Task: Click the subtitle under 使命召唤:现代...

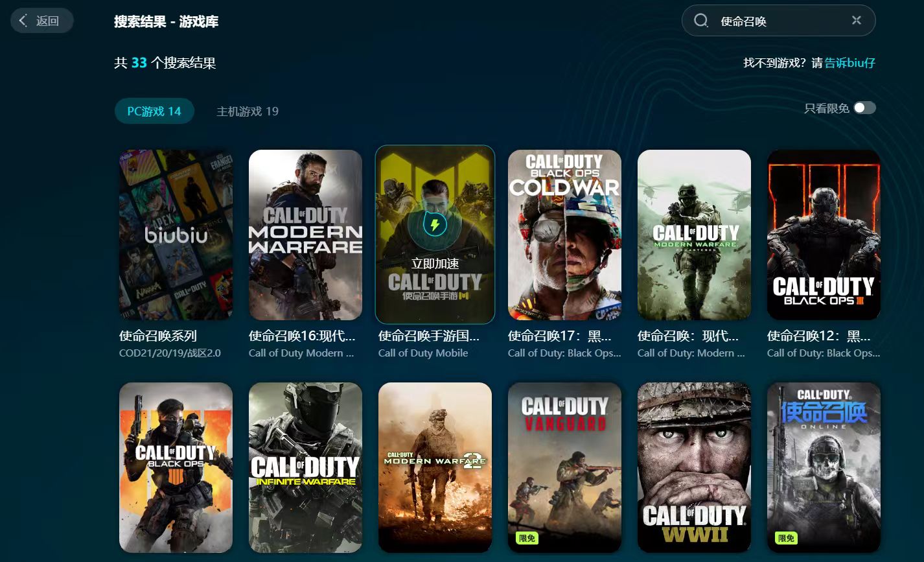Action: click(x=691, y=353)
